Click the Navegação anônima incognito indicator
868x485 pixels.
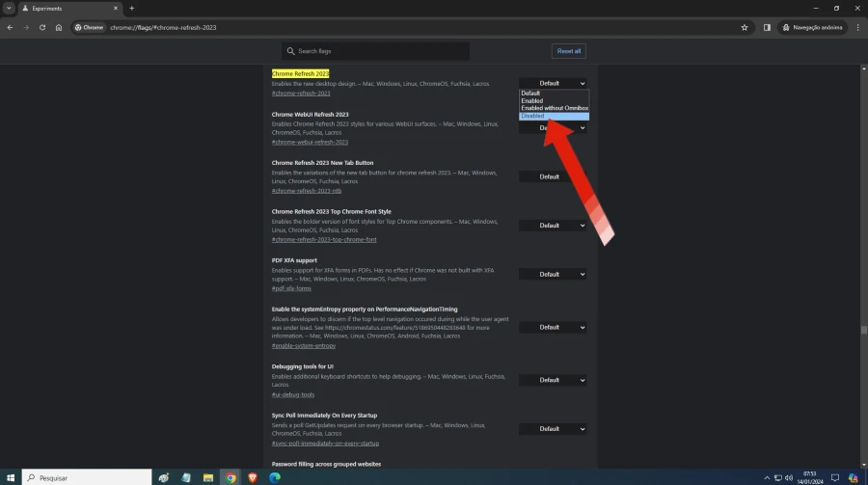pos(813,27)
